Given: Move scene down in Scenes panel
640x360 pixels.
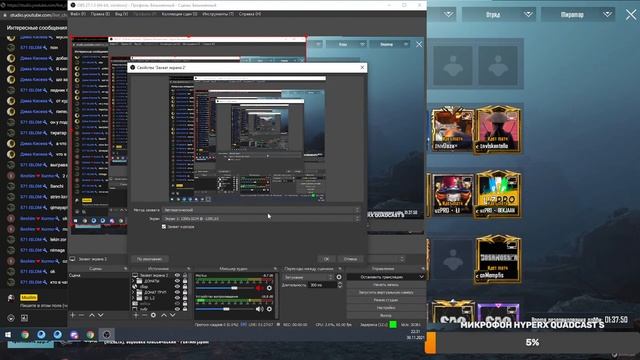Looking at the screenshot, I should 100,315.
